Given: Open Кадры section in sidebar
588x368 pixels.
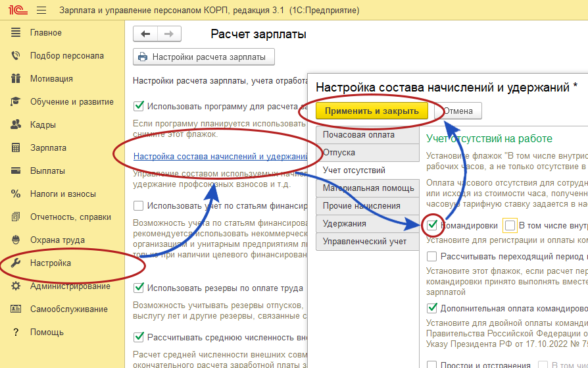Looking at the screenshot, I should pyautogui.click(x=43, y=124).
